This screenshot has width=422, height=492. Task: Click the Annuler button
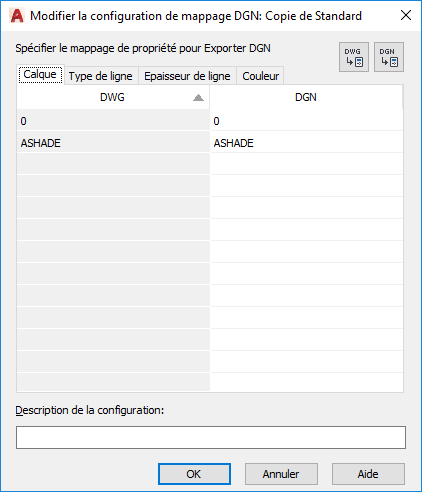click(281, 474)
